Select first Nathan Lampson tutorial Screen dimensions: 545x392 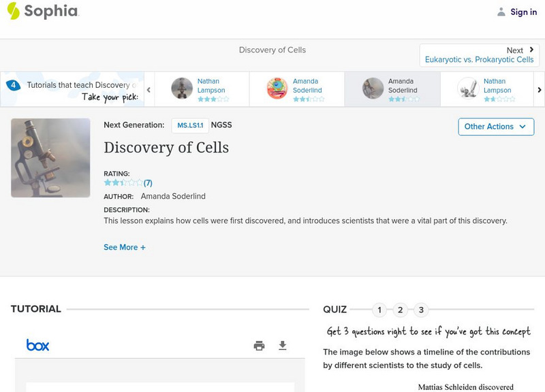click(x=201, y=89)
